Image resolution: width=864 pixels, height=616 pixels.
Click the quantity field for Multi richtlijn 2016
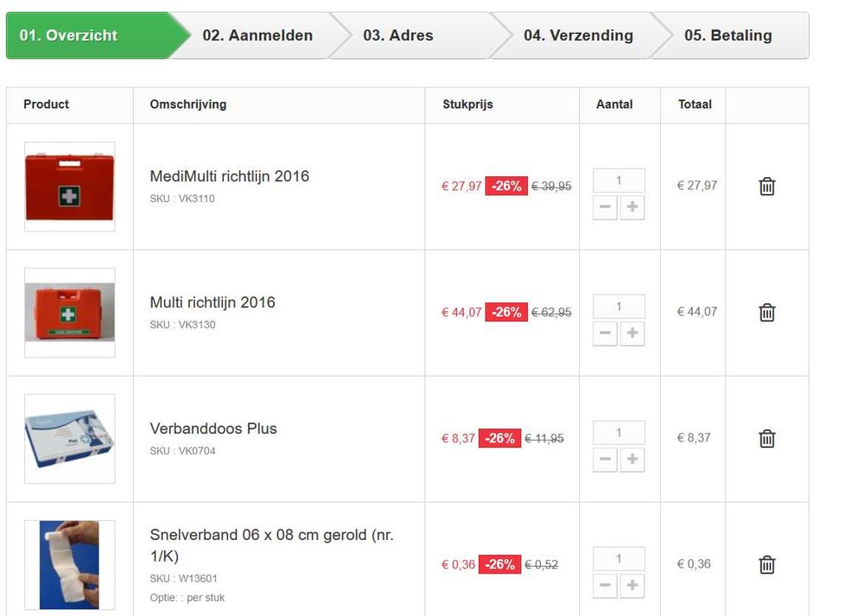tap(618, 306)
